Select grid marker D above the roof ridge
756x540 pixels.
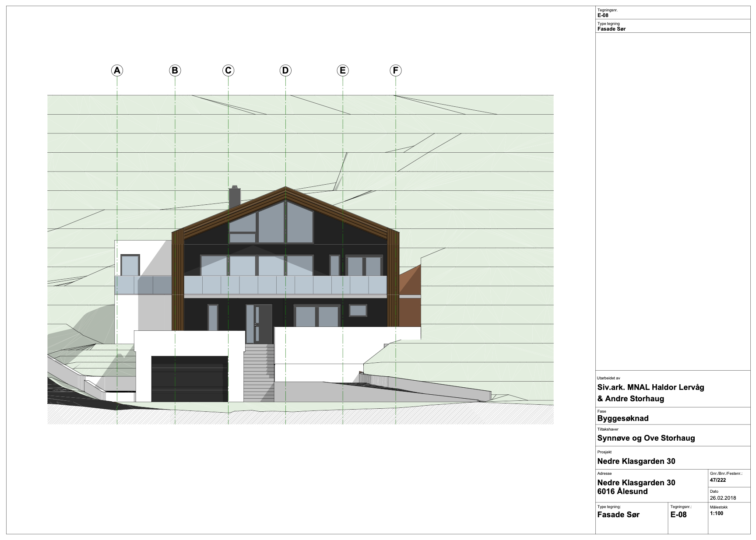coord(285,70)
